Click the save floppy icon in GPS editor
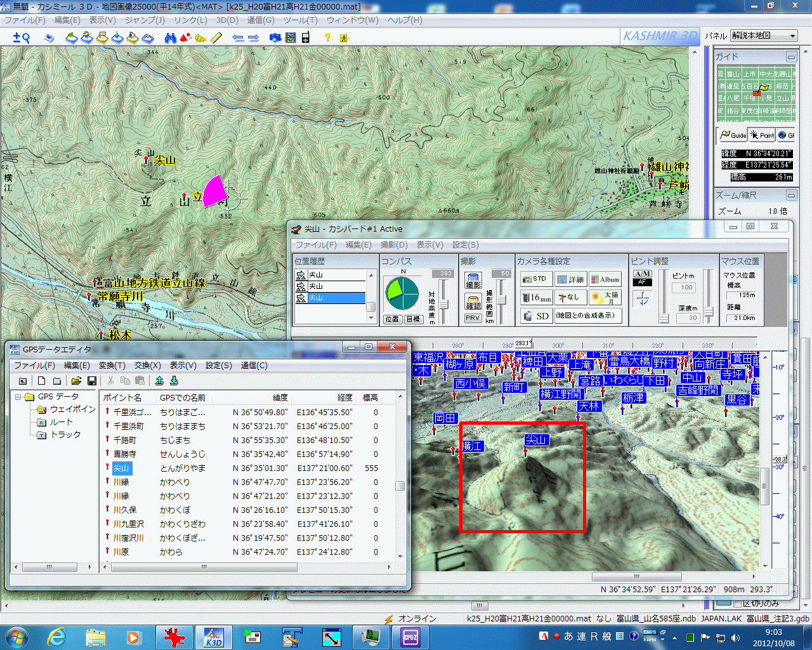Viewport: 812px width, 650px height. pos(92,381)
